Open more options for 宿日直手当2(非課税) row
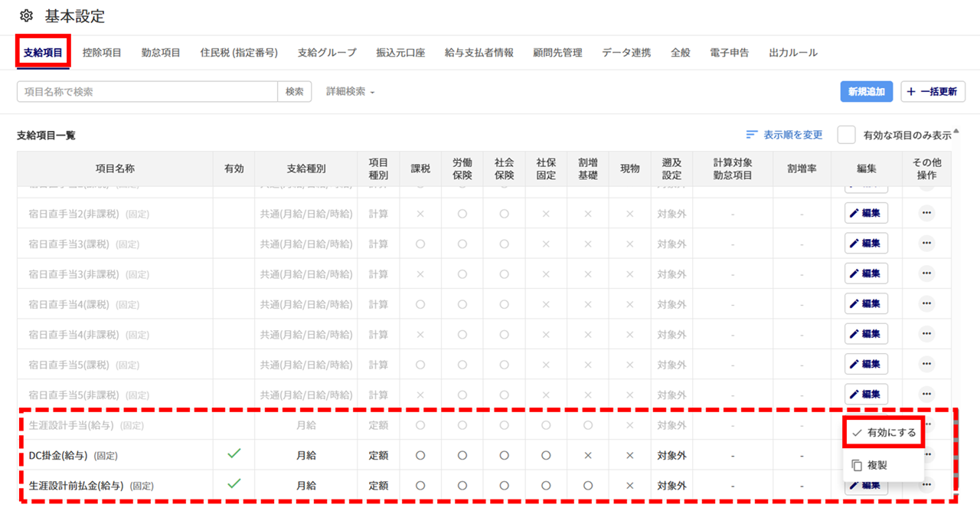The height and width of the screenshot is (511, 980). pos(926,213)
